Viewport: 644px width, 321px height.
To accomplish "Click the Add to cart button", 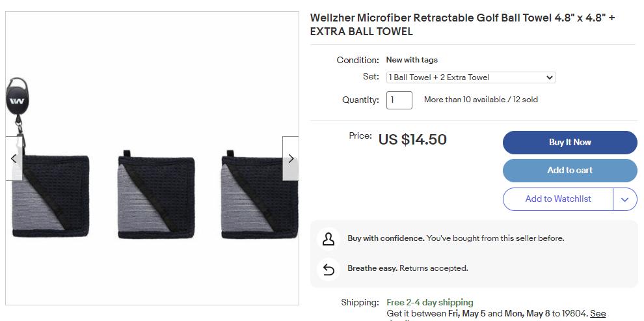I will [x=570, y=171].
